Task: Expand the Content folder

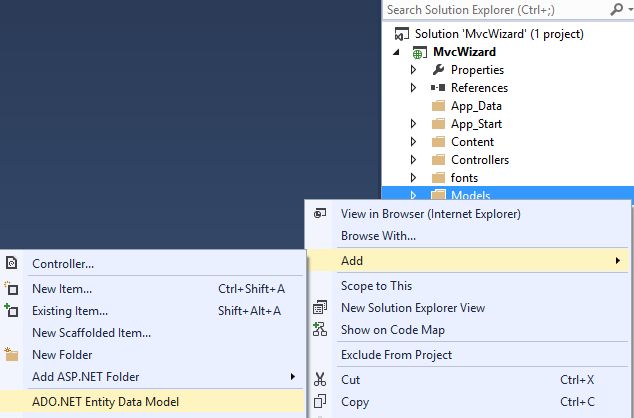Action: click(413, 141)
